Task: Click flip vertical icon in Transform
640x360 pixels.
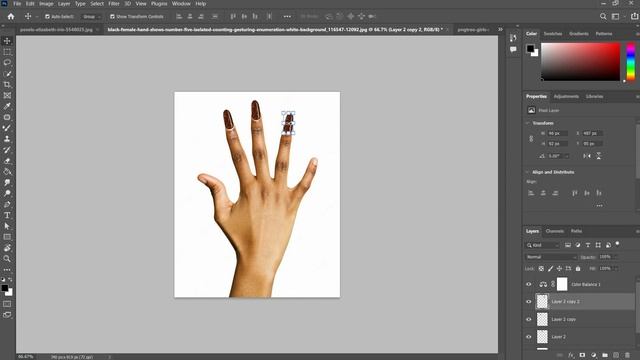Action: (599, 156)
